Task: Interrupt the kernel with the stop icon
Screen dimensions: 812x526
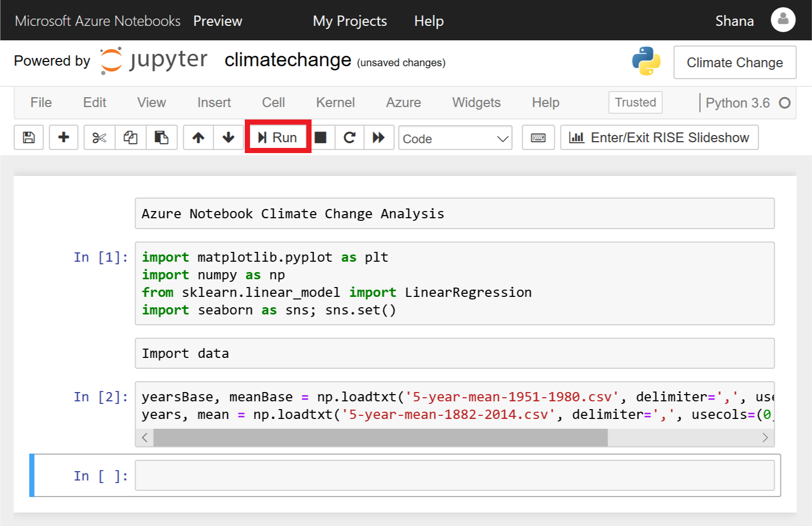Action: tap(321, 138)
